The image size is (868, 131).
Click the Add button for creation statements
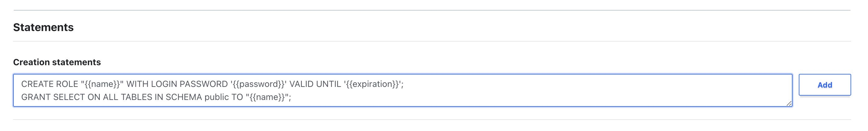[x=824, y=85]
